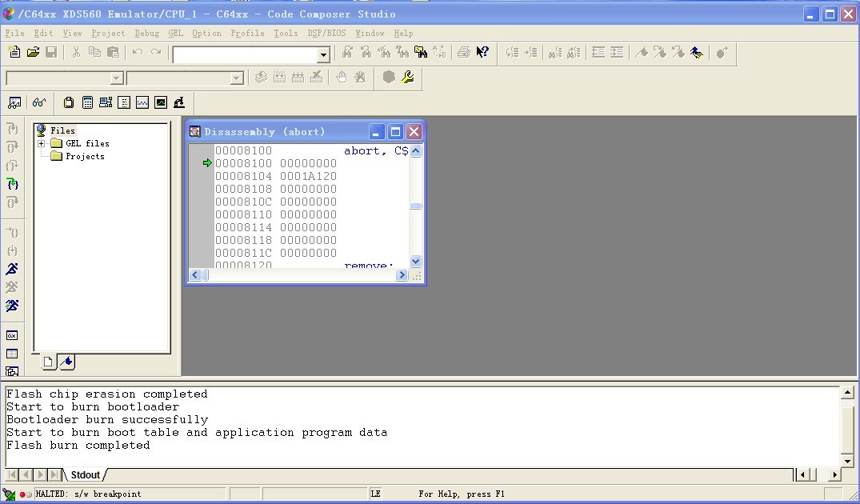Click the output pane scroll down arrow
The image size is (860, 504).
click(x=847, y=462)
